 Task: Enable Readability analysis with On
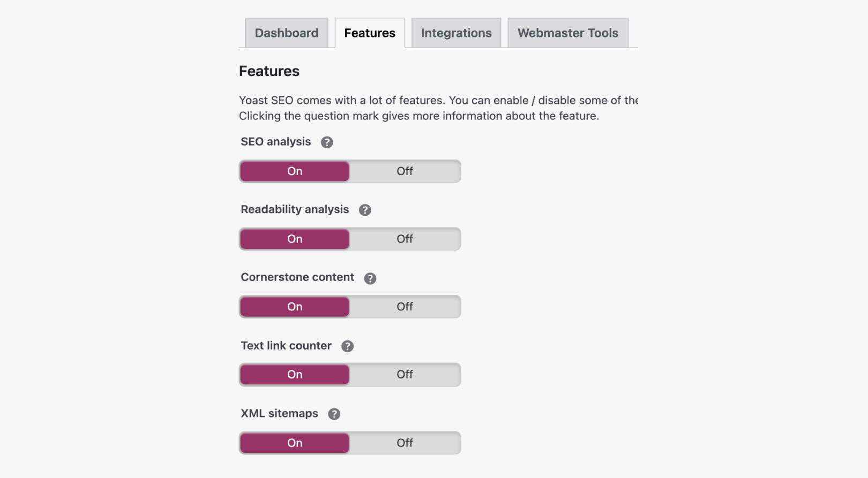pos(295,239)
